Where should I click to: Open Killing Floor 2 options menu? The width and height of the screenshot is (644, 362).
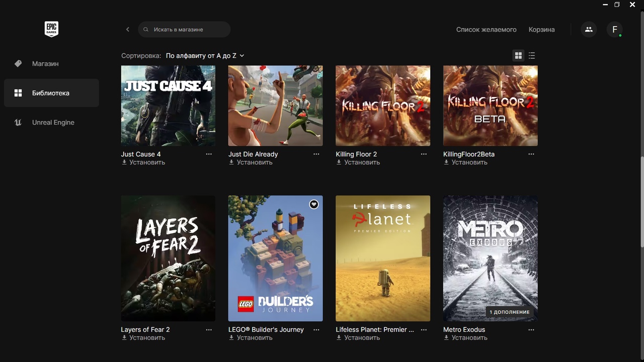click(x=424, y=154)
